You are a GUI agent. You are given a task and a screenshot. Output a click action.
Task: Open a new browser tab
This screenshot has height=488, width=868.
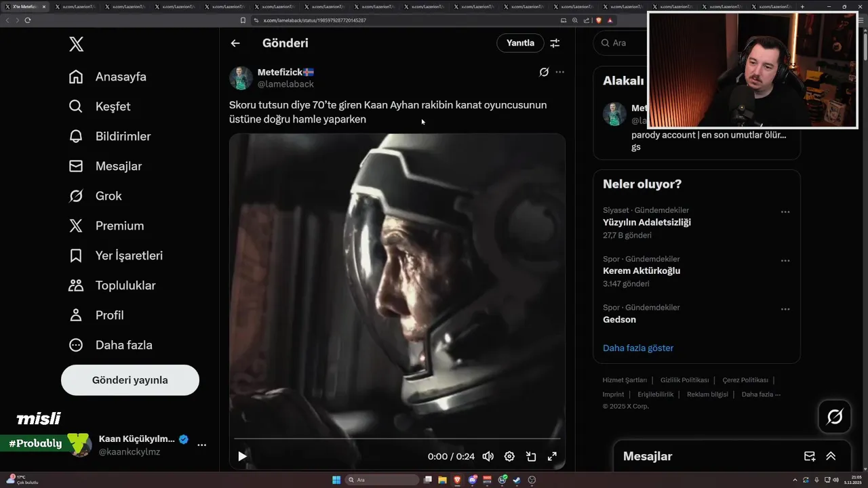[x=802, y=6]
